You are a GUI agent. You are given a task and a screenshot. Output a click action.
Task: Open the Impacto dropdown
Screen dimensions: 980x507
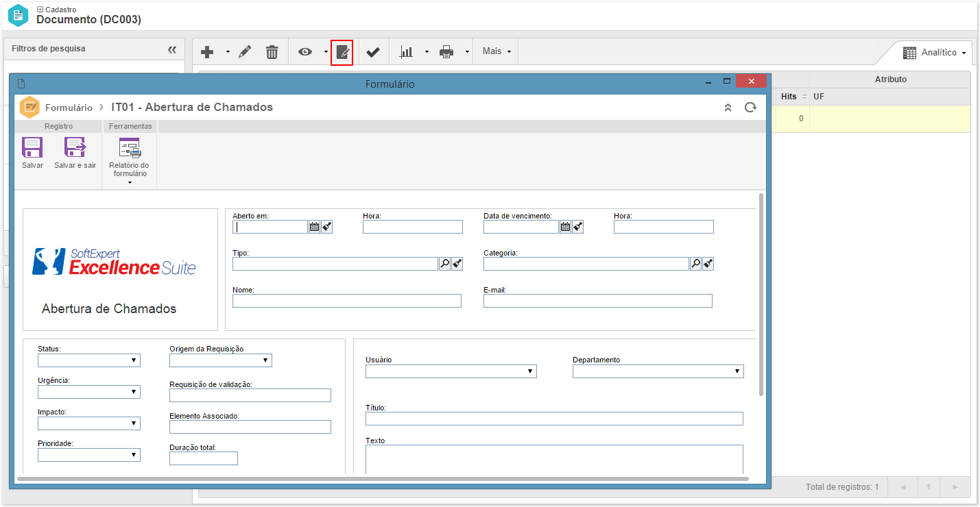tap(89, 423)
